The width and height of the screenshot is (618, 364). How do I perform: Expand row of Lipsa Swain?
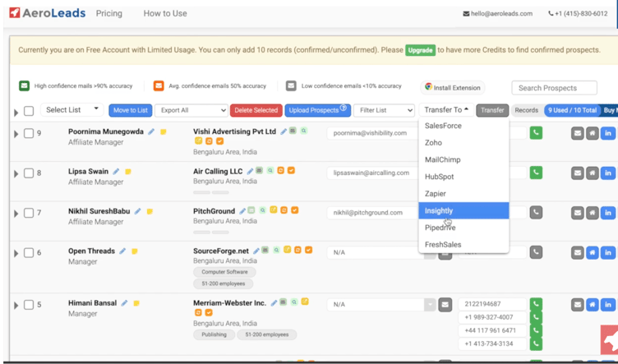click(16, 173)
